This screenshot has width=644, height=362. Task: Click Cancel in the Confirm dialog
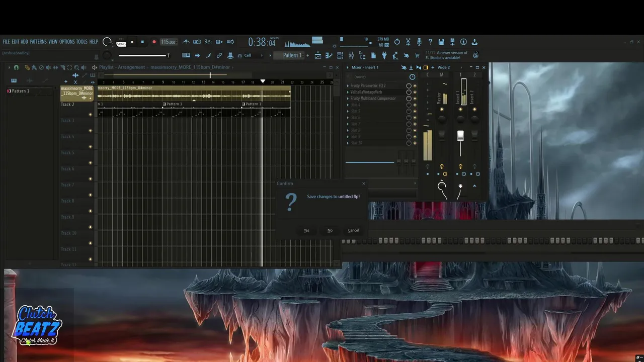354,230
